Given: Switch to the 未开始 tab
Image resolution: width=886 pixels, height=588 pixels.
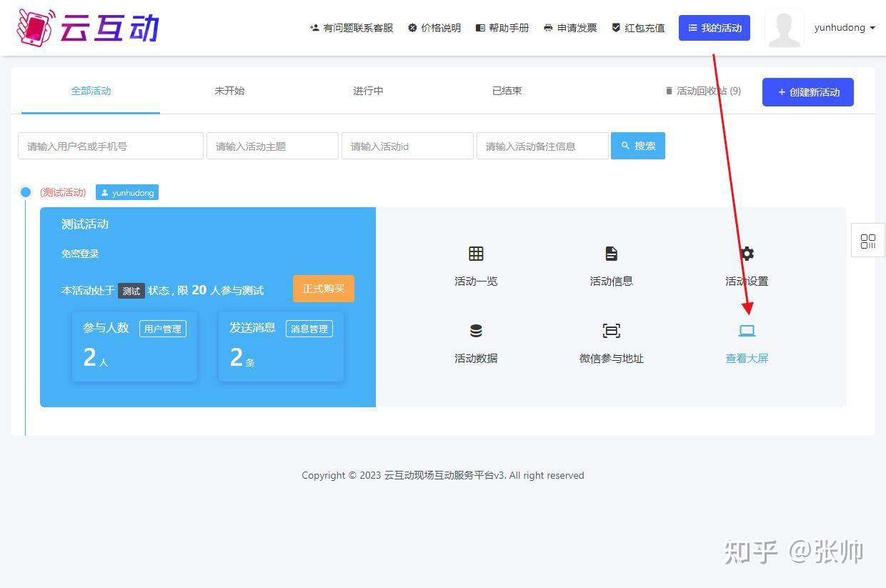Looking at the screenshot, I should pyautogui.click(x=229, y=91).
